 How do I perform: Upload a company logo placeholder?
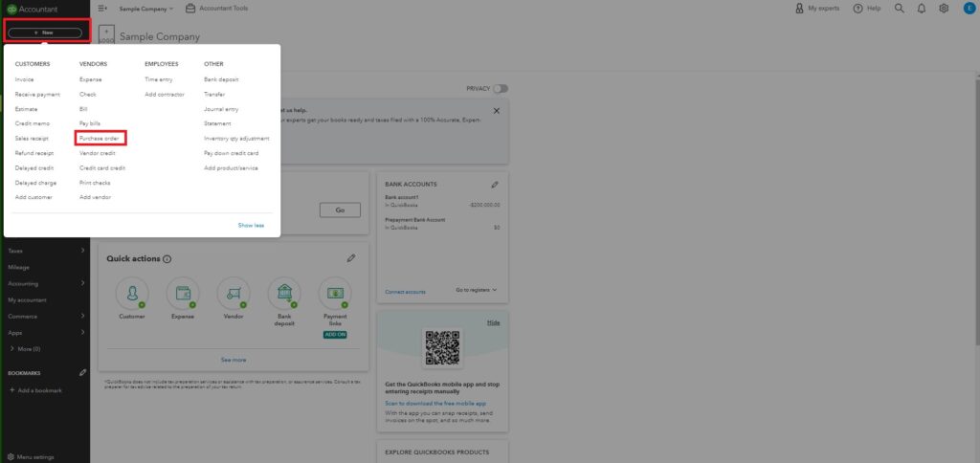coord(106,35)
